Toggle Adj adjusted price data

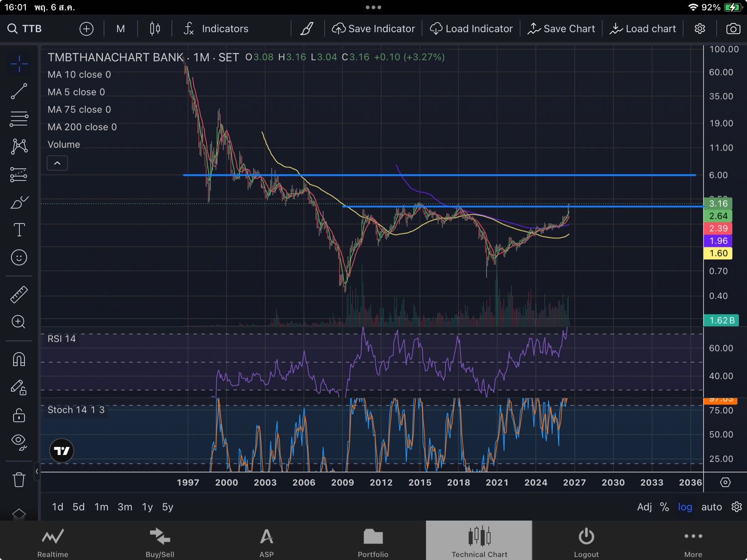(x=644, y=507)
